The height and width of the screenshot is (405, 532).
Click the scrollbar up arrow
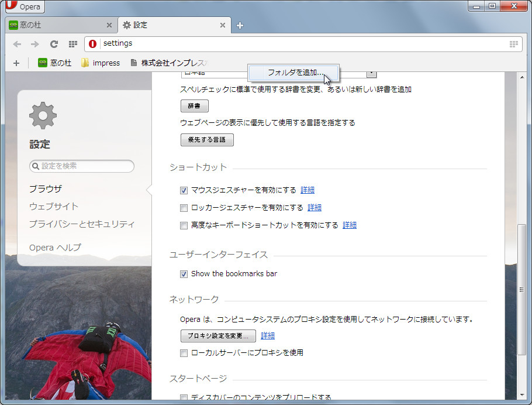pyautogui.click(x=522, y=77)
